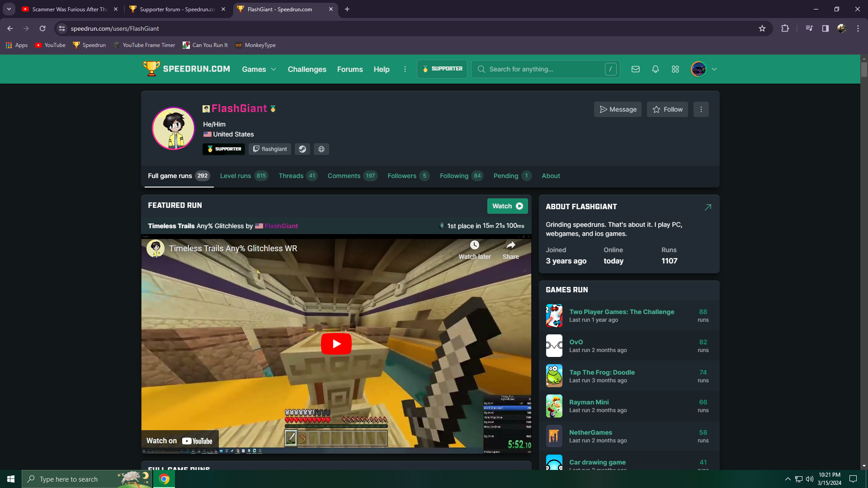Open the notifications bell icon
The height and width of the screenshot is (488, 868).
656,69
